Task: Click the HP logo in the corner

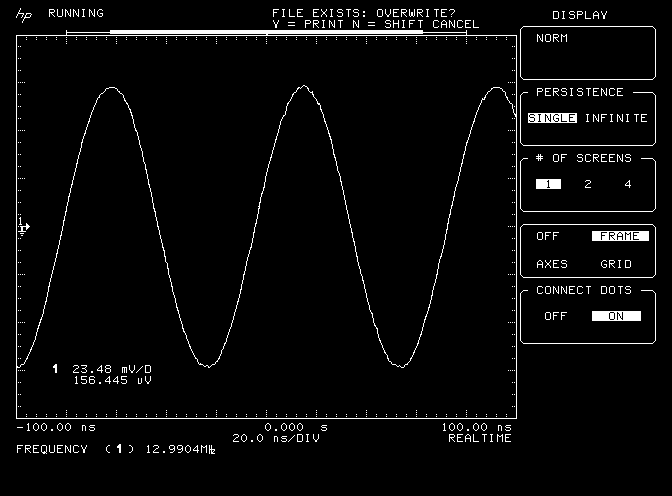Action: [23, 14]
